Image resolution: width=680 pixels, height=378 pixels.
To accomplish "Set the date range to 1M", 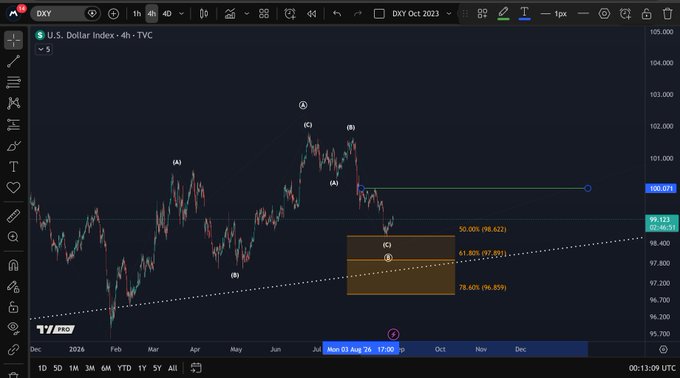I will (74, 368).
